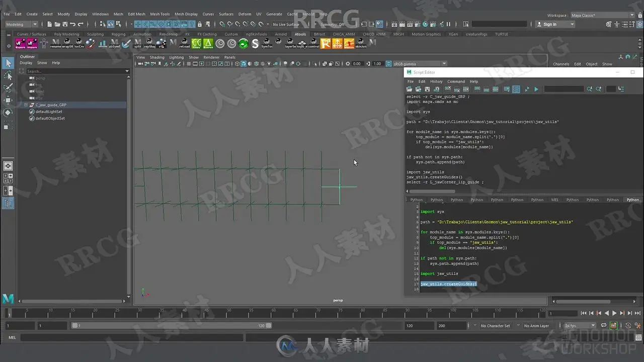Click the Play forwards button in playback controls
This screenshot has height=362, width=644.
[x=614, y=313]
